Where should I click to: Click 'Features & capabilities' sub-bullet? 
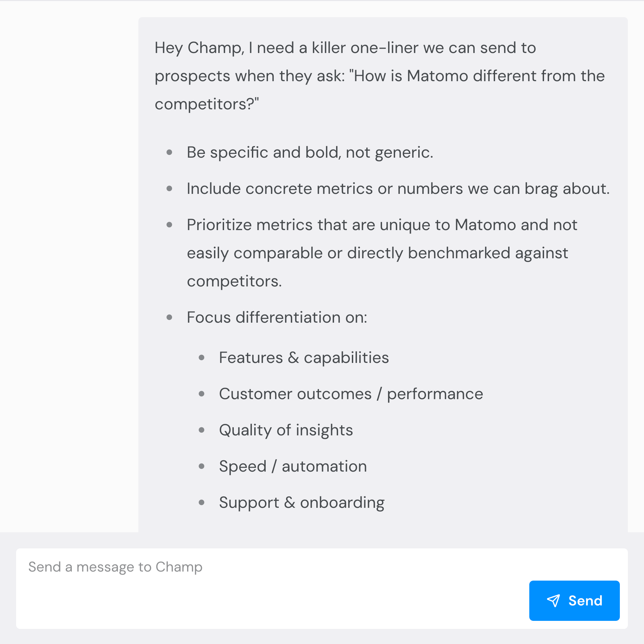pyautogui.click(x=304, y=358)
